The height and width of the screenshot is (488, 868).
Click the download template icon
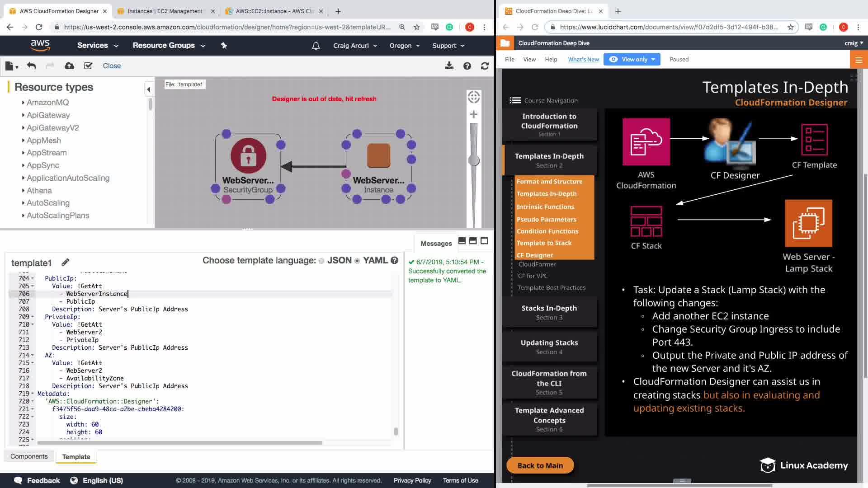tap(449, 66)
